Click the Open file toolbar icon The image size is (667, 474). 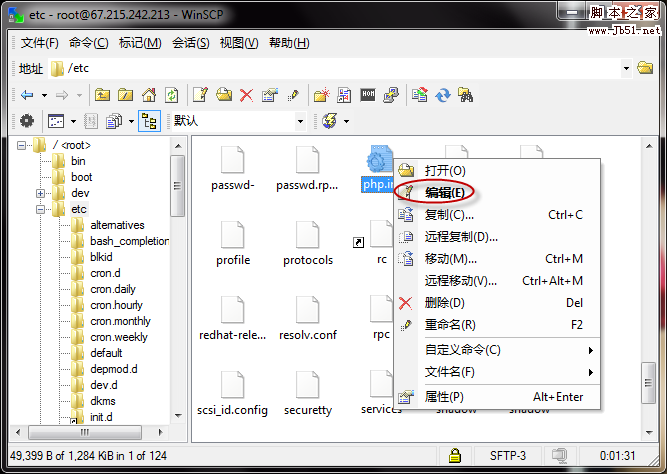(224, 94)
